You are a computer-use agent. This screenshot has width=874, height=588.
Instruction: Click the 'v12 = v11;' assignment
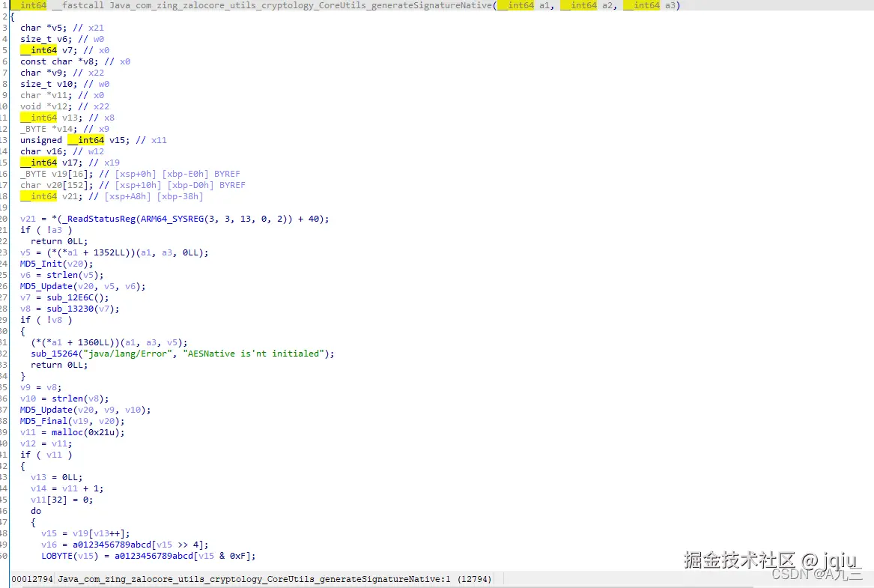[x=46, y=443]
